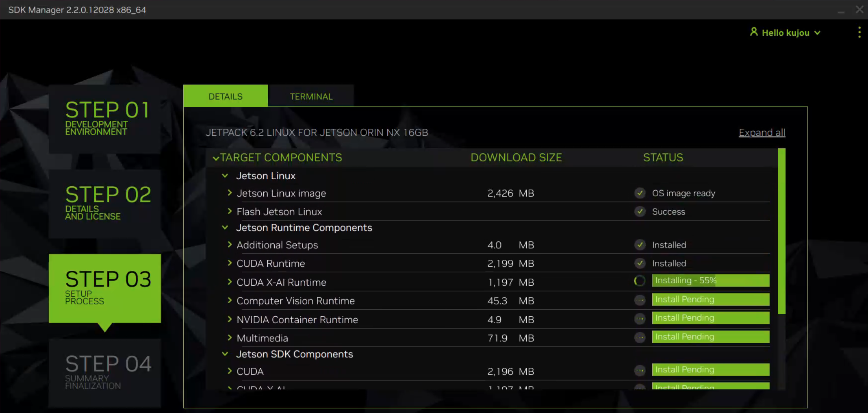
Task: Click Computer Vision Runtime Install Pending bar
Action: tap(711, 299)
